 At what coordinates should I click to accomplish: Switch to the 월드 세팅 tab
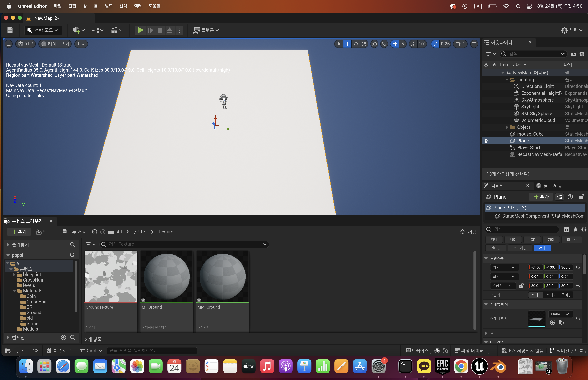click(x=549, y=186)
